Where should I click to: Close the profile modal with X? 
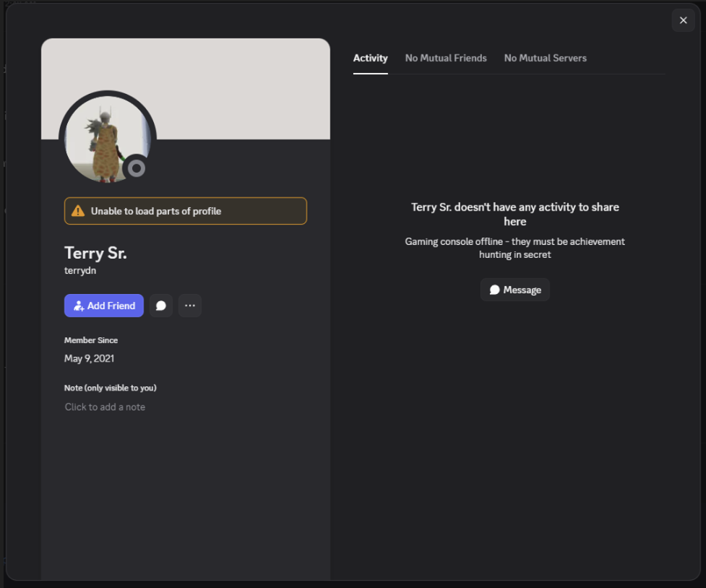click(x=683, y=20)
